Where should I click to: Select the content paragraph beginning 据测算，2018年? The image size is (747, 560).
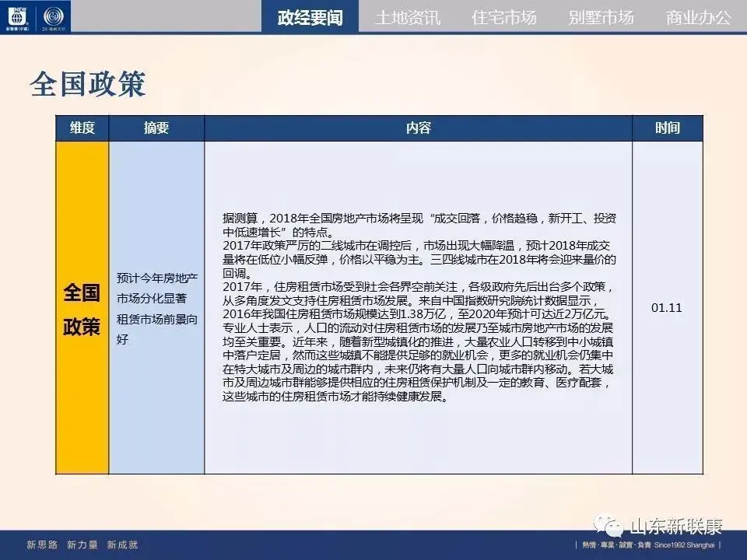(419, 226)
